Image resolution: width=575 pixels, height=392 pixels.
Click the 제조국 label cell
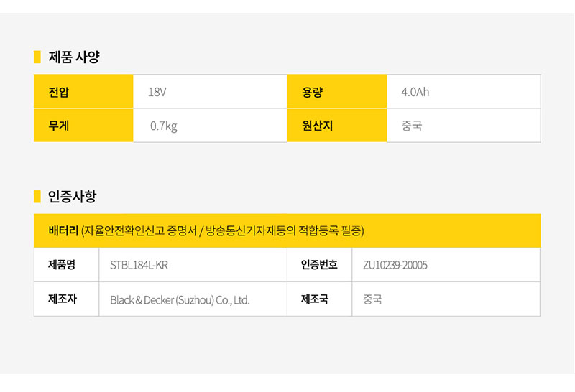(319, 299)
